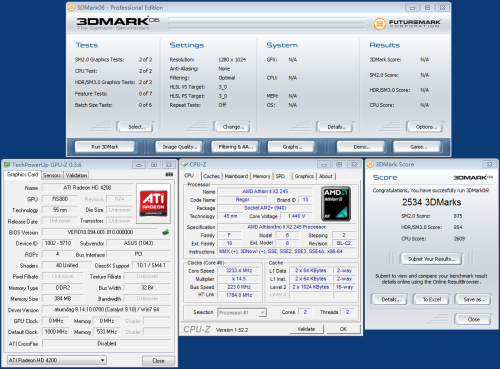Click the CPU-Z title bar app icon
Image resolution: width=500 pixels, height=369 pixels.
184,164
